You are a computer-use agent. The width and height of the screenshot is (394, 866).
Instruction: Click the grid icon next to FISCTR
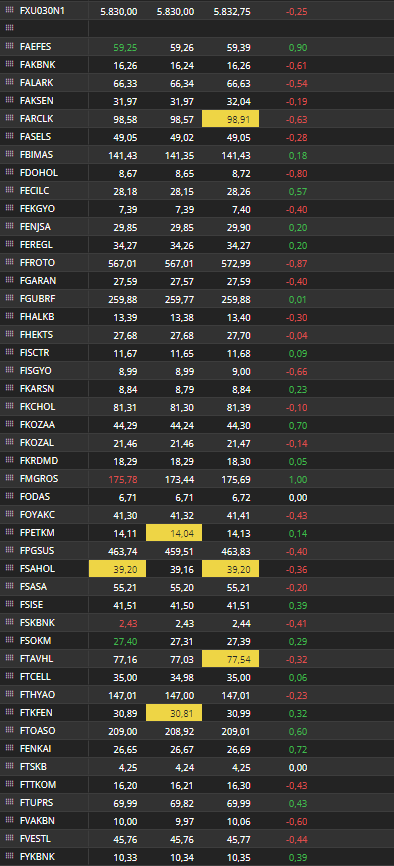9,353
